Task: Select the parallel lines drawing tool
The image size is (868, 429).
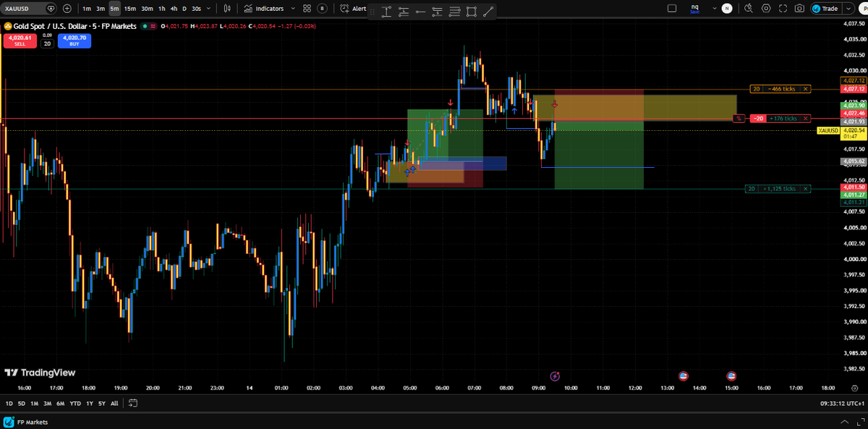Action: (454, 11)
